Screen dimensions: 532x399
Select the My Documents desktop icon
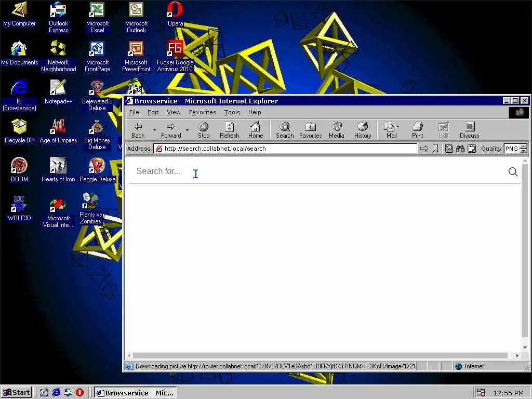pos(19,54)
